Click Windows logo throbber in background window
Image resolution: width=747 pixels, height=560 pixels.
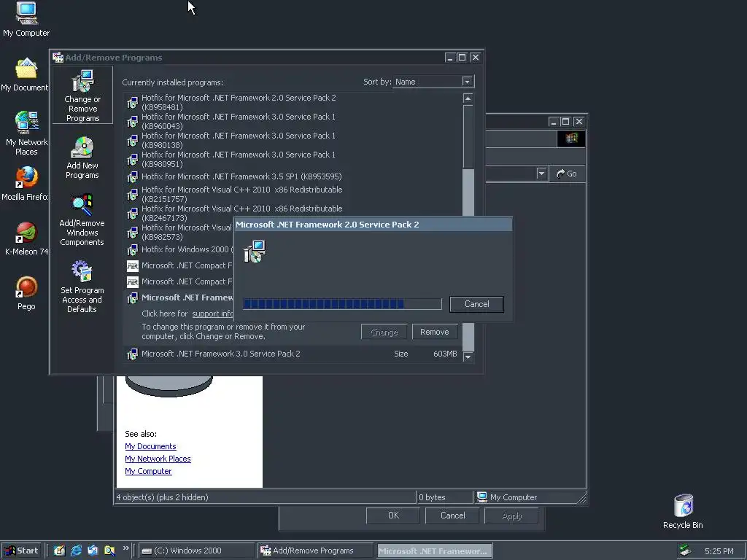click(571, 139)
